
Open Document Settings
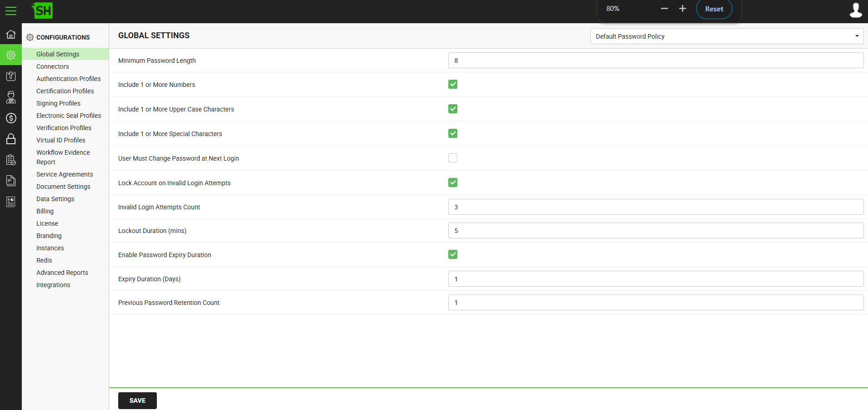click(63, 187)
